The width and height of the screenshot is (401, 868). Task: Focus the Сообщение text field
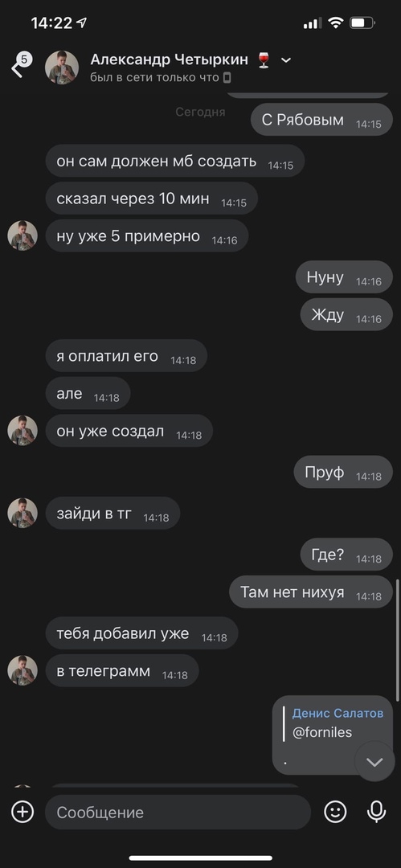[178, 812]
